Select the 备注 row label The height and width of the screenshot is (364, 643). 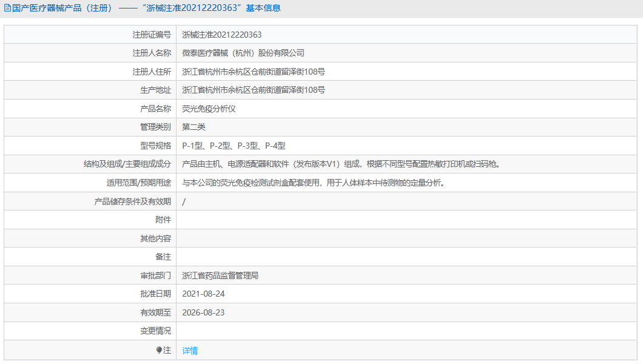[163, 257]
